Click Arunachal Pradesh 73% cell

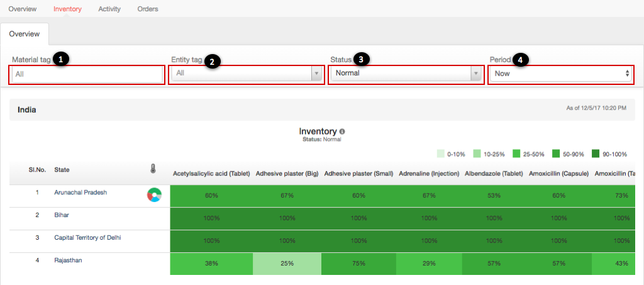614,196
